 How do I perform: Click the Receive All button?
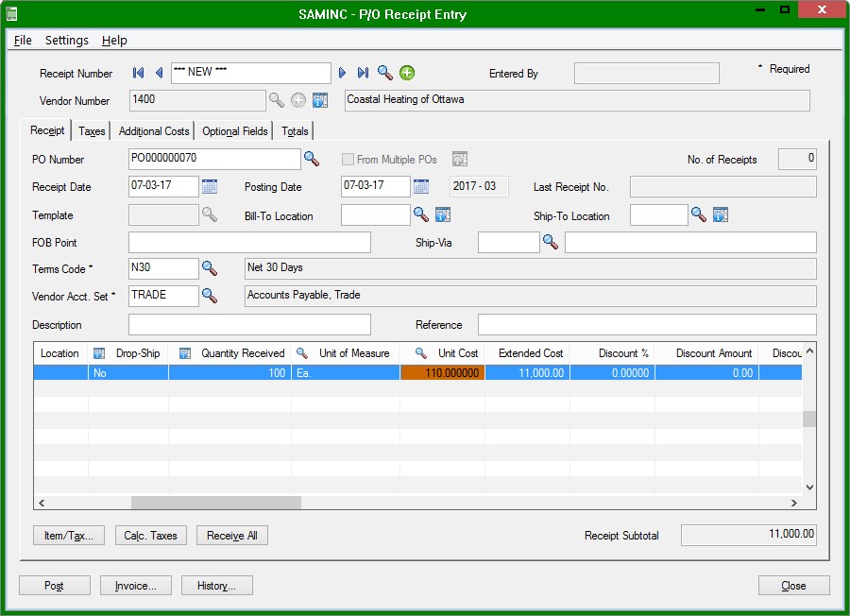[x=232, y=536]
